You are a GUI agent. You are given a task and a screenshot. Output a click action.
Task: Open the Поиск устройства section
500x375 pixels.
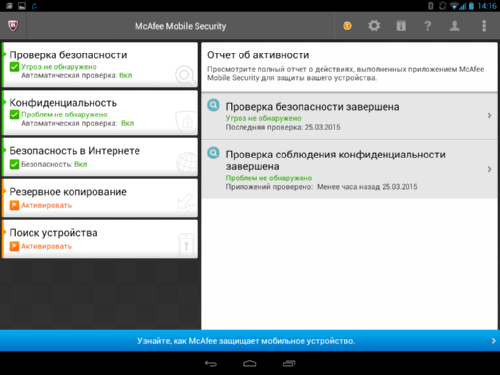(100, 239)
